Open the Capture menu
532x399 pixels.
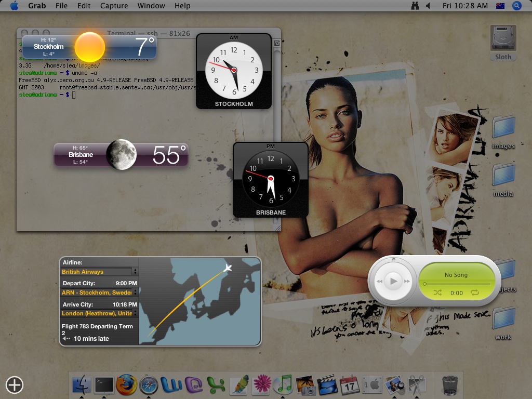coord(114,6)
